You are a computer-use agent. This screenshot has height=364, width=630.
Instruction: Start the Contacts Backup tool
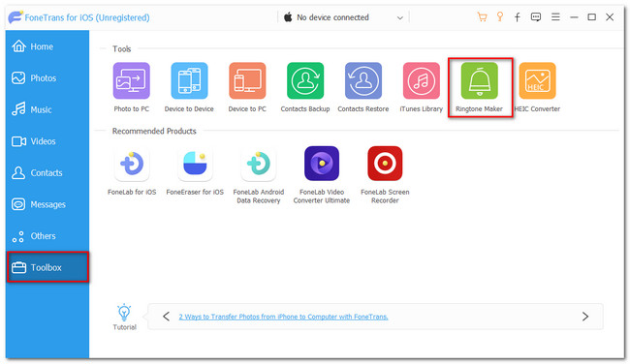pos(305,80)
